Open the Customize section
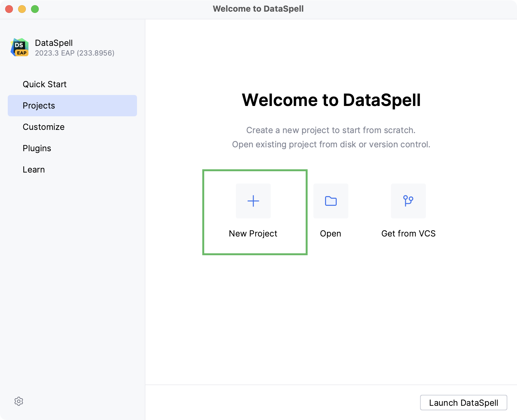The height and width of the screenshot is (420, 517). tap(44, 127)
